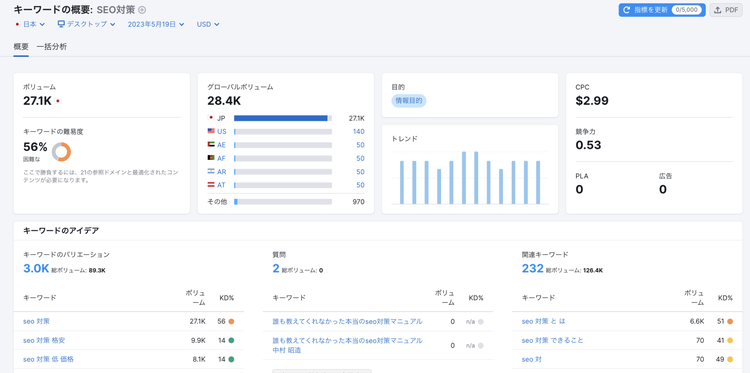Click the その他 volume progress bar
The image size is (750, 373).
click(x=283, y=202)
